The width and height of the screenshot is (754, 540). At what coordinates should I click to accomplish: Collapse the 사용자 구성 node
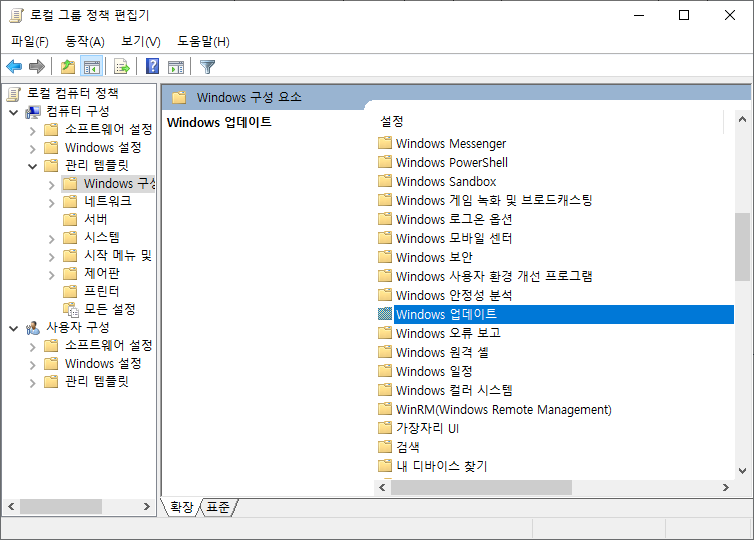point(13,328)
